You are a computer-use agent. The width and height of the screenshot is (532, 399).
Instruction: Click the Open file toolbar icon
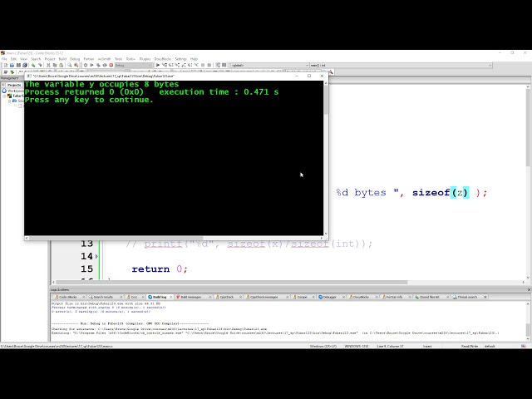tap(12, 65)
